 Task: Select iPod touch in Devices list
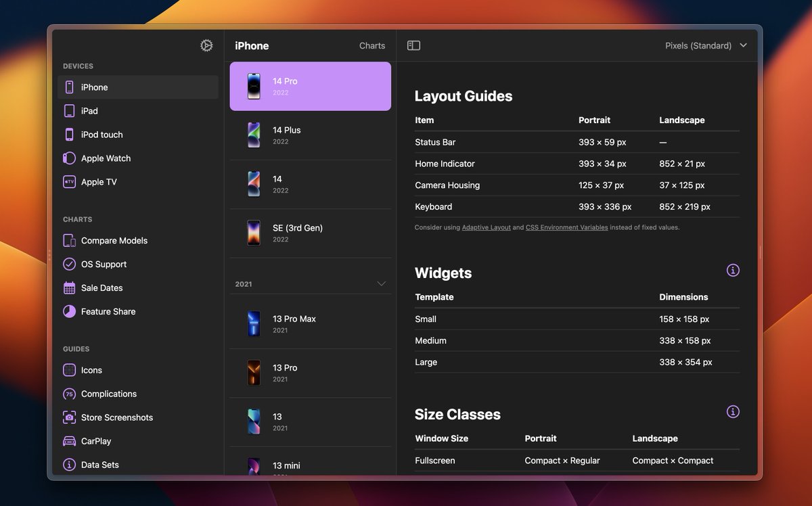pyautogui.click(x=138, y=135)
